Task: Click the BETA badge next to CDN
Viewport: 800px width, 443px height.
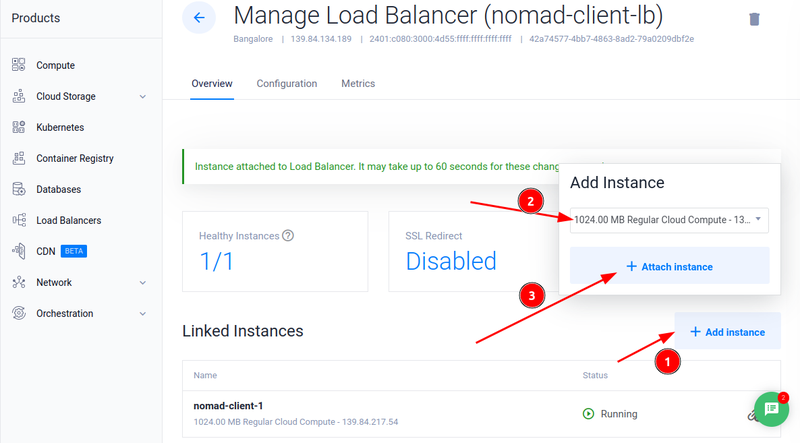Action: (x=74, y=251)
